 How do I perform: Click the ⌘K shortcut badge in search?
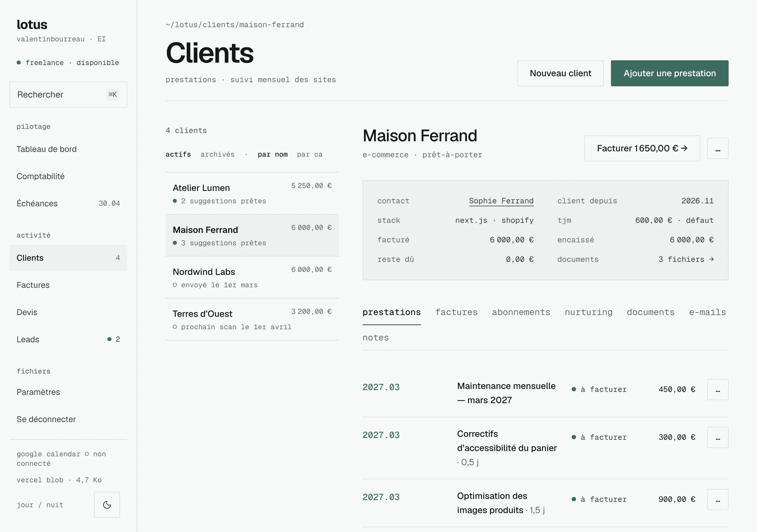[x=113, y=95]
